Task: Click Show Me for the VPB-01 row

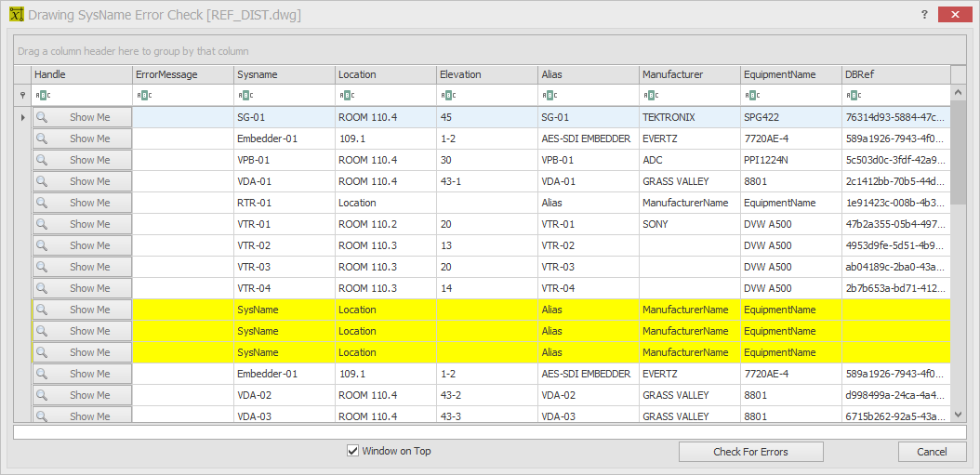Action: (x=83, y=159)
